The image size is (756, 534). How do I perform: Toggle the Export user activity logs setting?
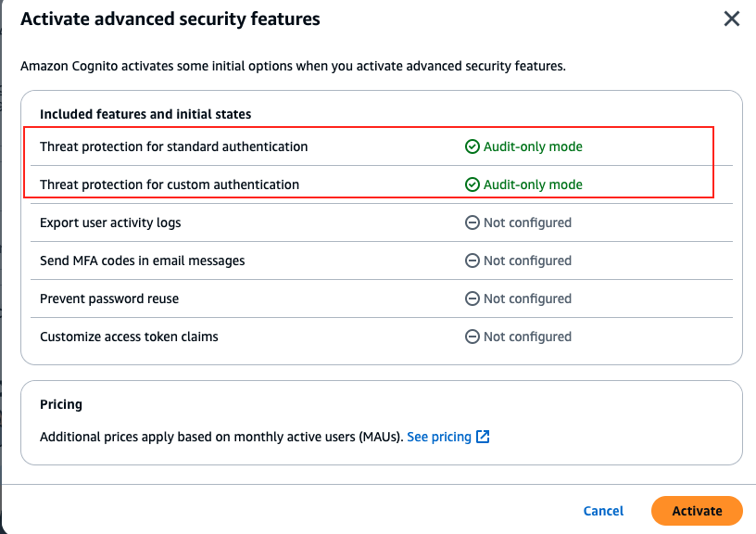[x=110, y=222]
